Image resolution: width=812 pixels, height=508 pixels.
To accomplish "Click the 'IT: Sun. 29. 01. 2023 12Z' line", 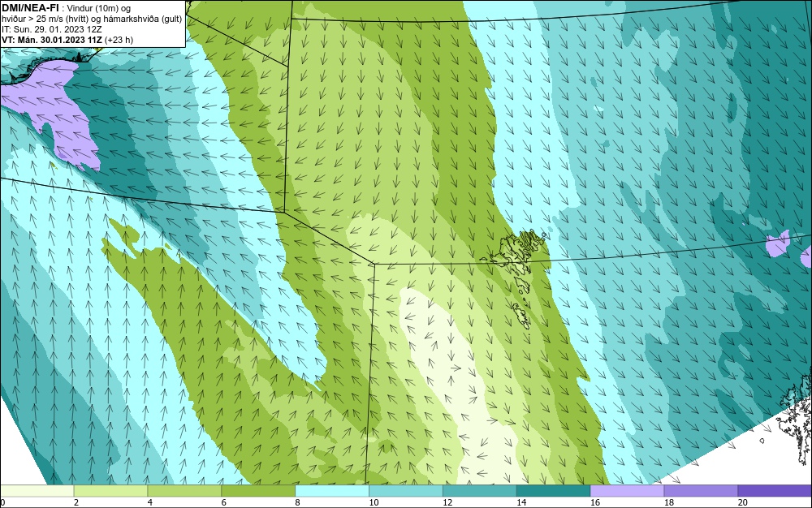I will click(x=52, y=29).
